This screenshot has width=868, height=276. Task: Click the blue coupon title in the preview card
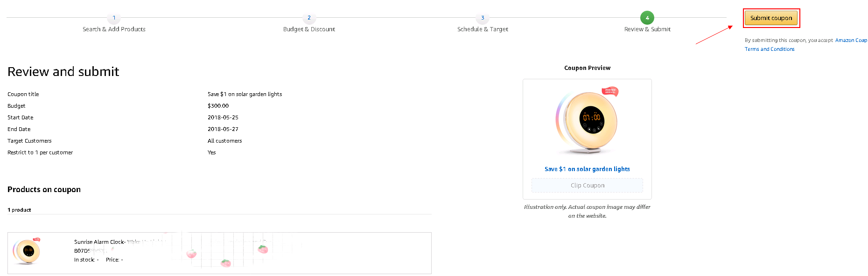(587, 169)
